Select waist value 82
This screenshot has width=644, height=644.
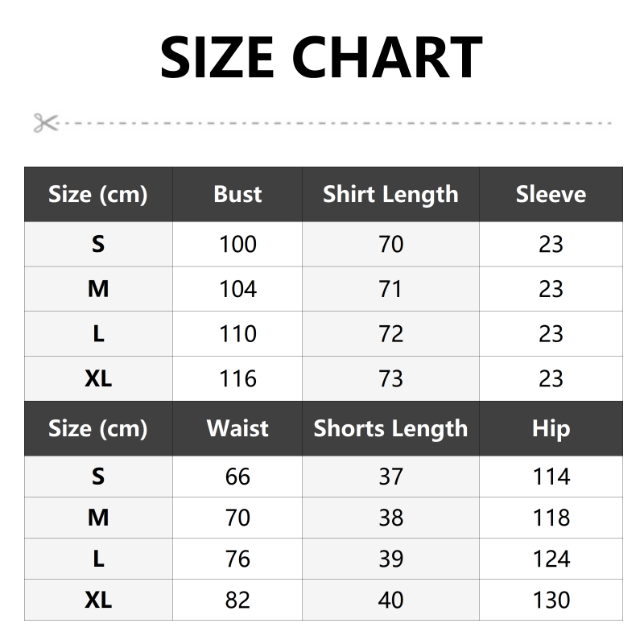tap(237, 600)
